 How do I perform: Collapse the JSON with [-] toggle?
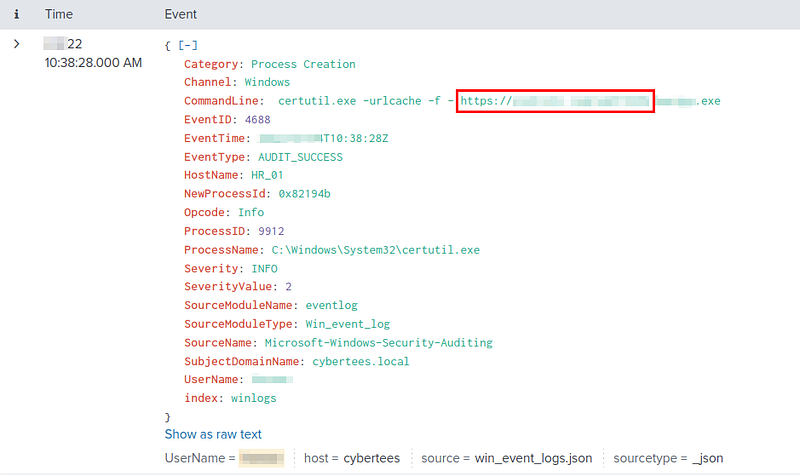point(188,45)
